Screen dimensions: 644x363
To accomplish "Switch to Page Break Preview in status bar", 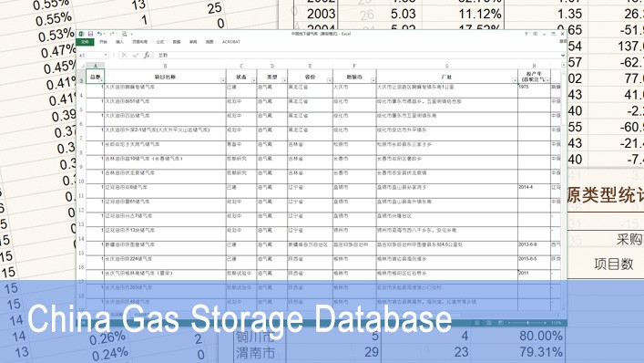I will pyautogui.click(x=501, y=323).
